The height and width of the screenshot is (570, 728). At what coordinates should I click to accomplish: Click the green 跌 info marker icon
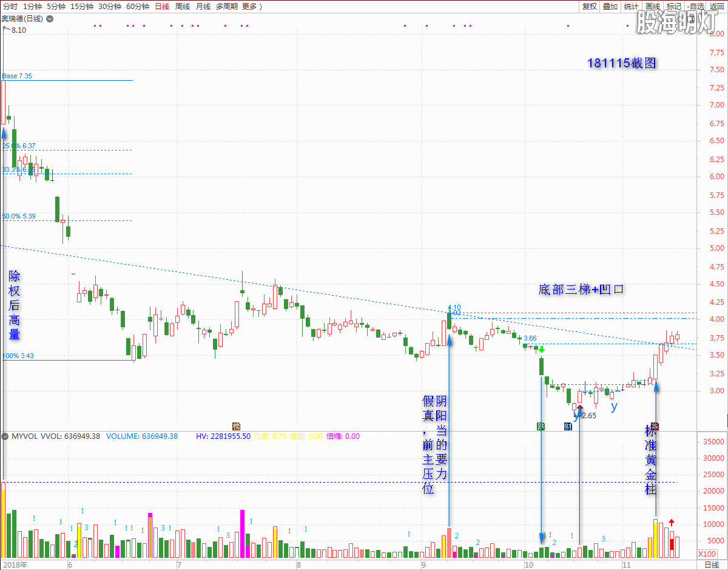coord(541,426)
